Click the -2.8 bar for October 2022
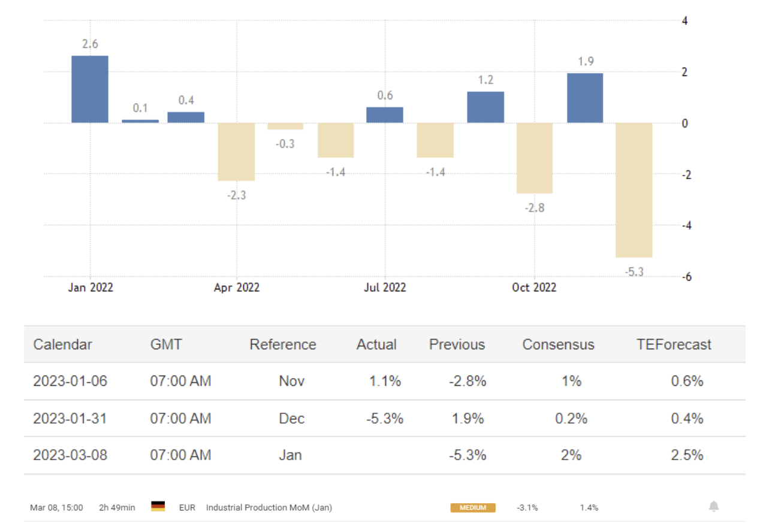 coord(534,158)
